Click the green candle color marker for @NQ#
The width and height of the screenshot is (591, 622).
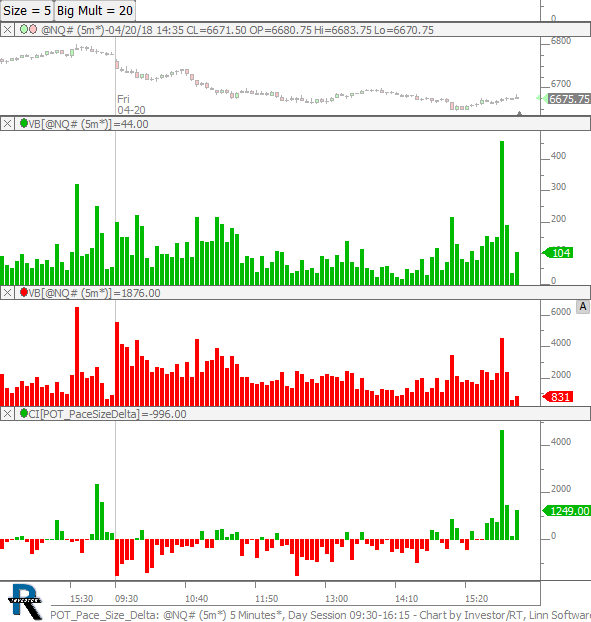coord(24,29)
